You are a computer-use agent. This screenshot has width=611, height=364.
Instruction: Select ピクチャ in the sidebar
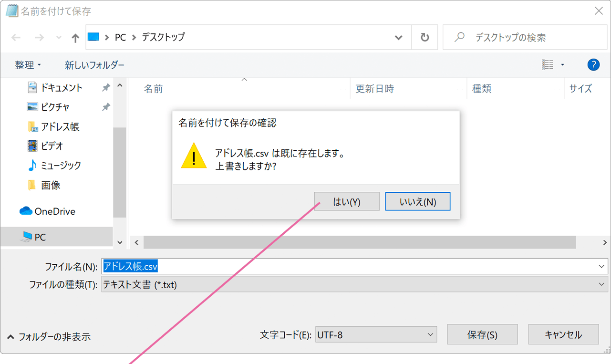coord(55,107)
